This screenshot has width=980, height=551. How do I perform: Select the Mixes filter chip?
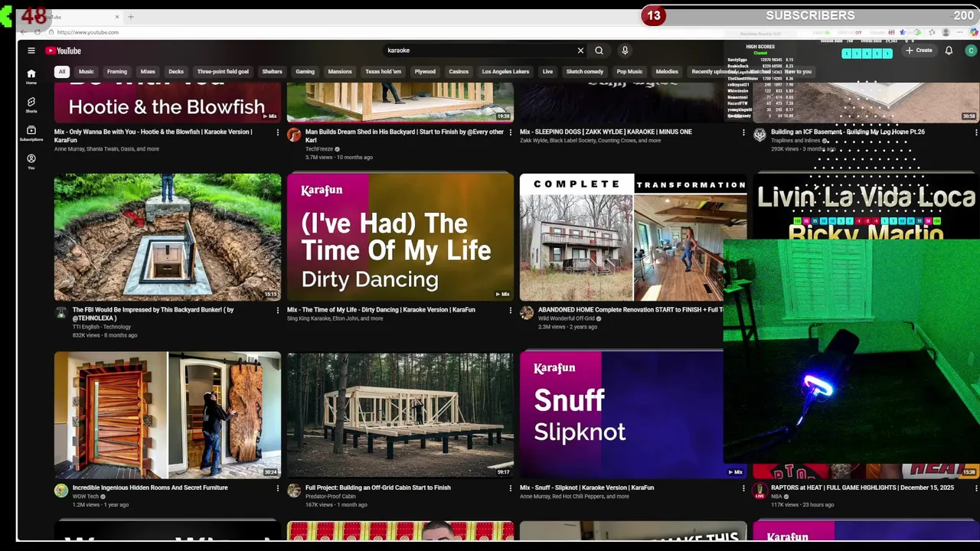[148, 72]
